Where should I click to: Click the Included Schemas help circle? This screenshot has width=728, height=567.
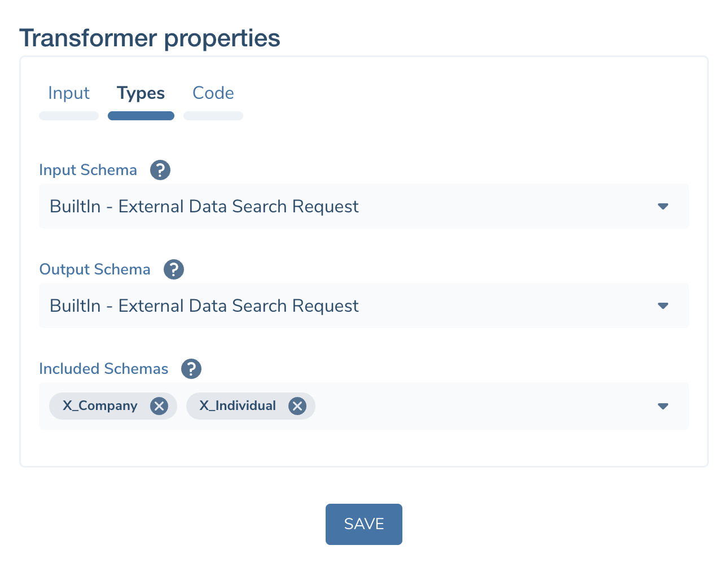coord(191,369)
